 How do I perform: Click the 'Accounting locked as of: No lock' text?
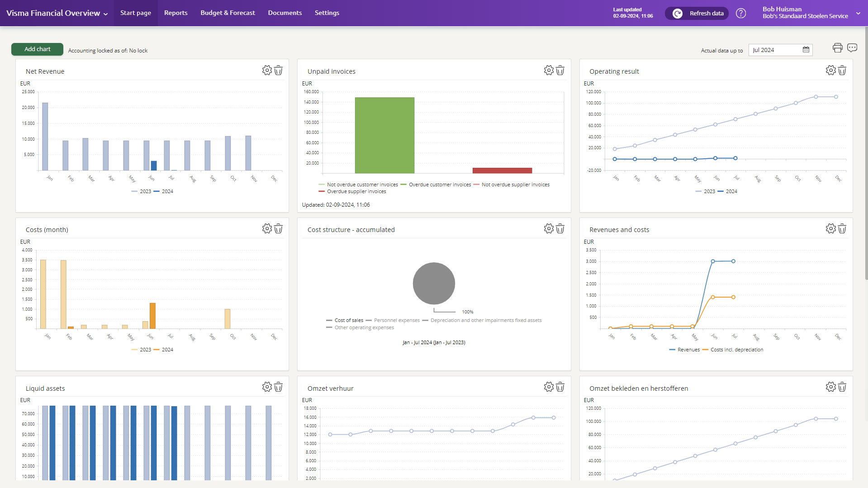click(108, 51)
